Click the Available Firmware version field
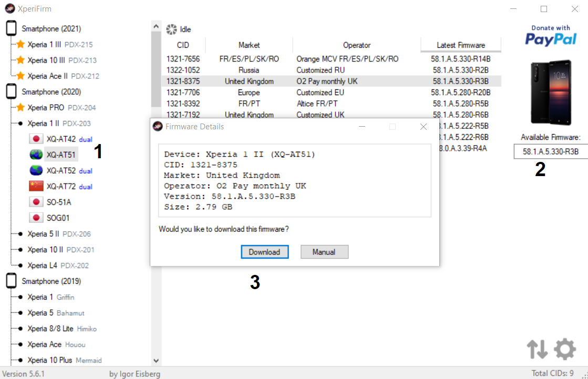 point(550,151)
